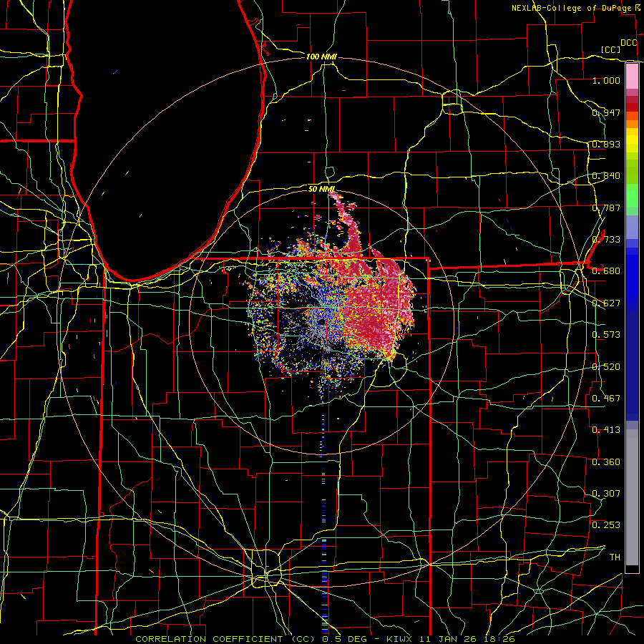
Task: Click the 0.5 DEG elevation text
Action: [x=344, y=639]
